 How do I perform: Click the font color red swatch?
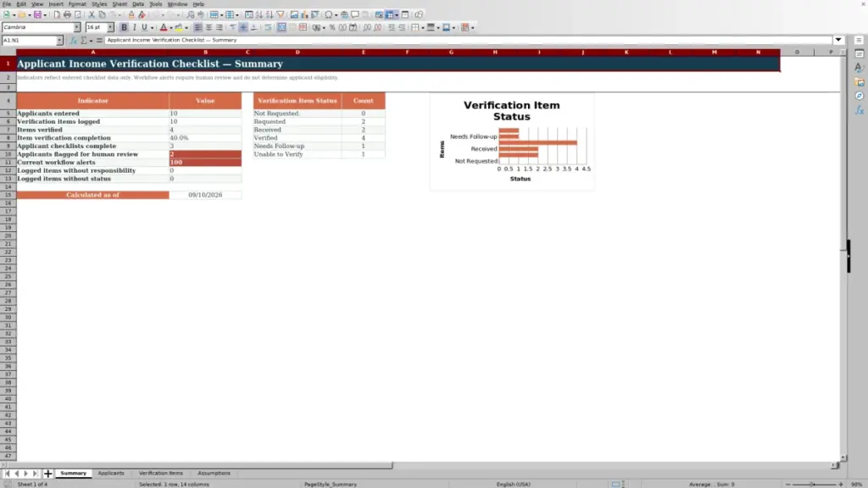[x=164, y=27]
